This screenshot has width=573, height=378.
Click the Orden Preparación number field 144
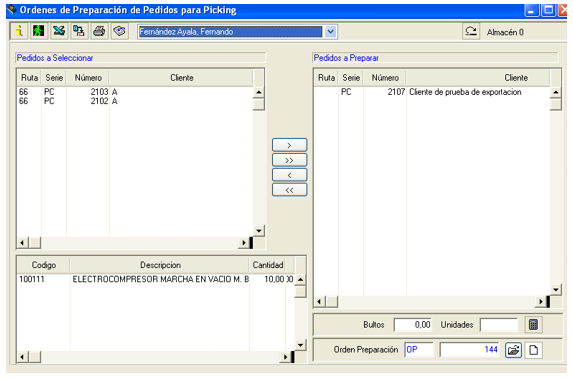click(x=470, y=350)
